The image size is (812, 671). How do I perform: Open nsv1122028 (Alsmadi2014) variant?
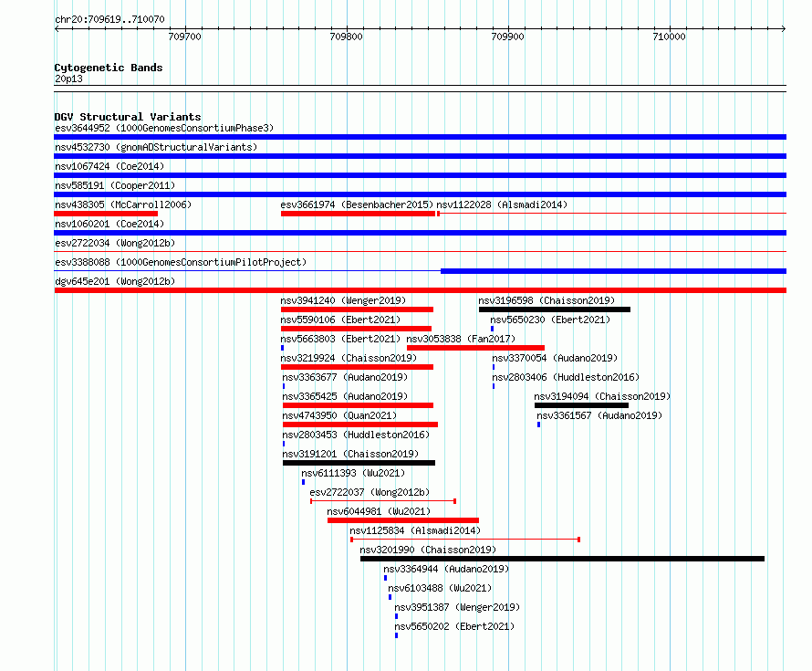[x=502, y=204]
